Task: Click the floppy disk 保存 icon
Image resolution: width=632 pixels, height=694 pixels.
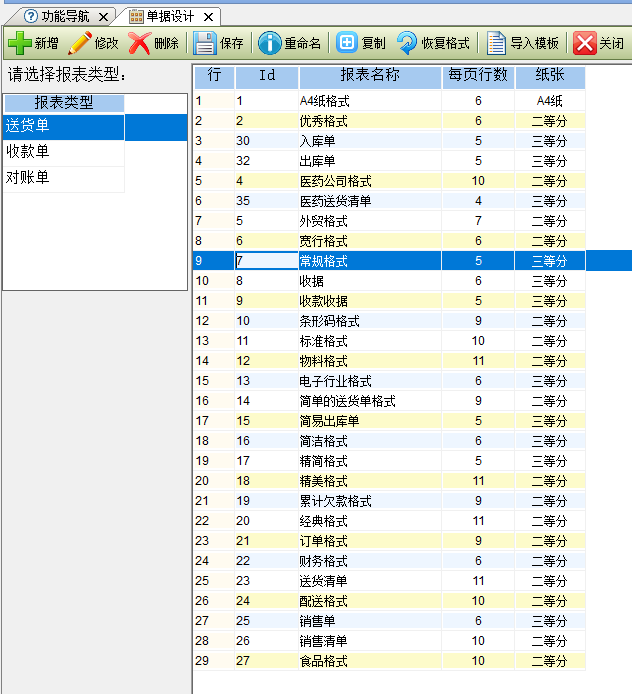Action: tap(205, 43)
